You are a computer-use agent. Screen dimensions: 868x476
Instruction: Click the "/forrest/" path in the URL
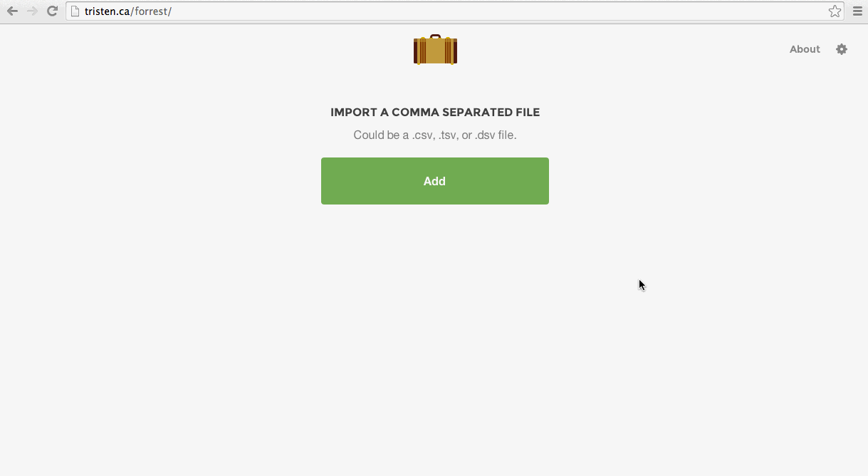tap(151, 11)
